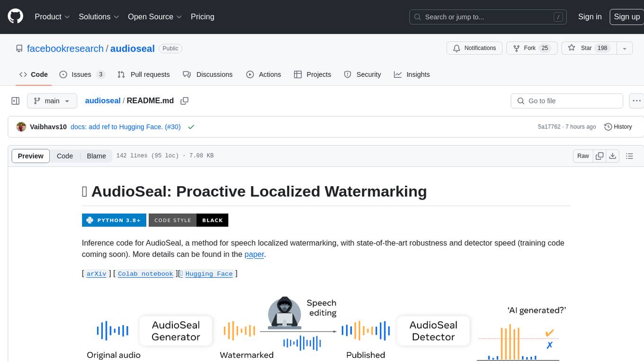Open the facebookresearch owner page

[65, 48]
